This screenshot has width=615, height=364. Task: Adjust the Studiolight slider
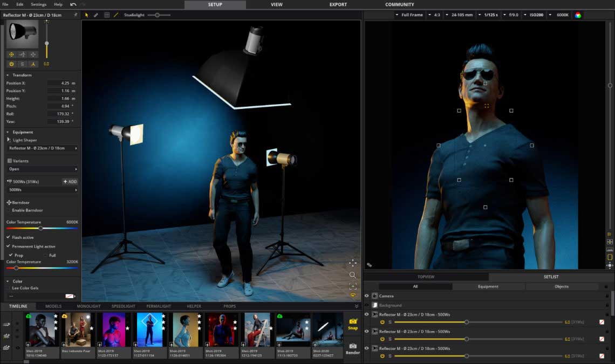pyautogui.click(x=157, y=15)
